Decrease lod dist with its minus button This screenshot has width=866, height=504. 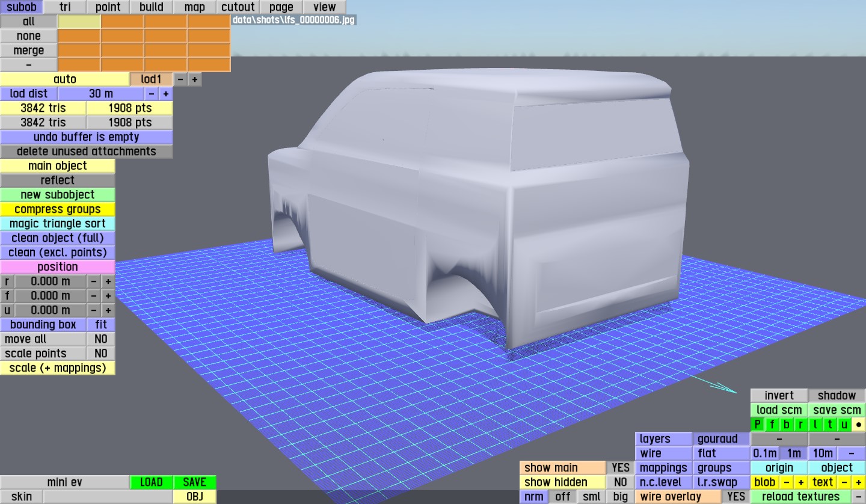[152, 94]
